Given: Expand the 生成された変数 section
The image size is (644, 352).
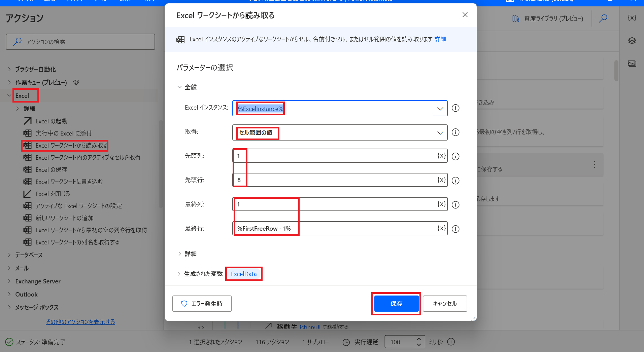Looking at the screenshot, I should [x=179, y=274].
